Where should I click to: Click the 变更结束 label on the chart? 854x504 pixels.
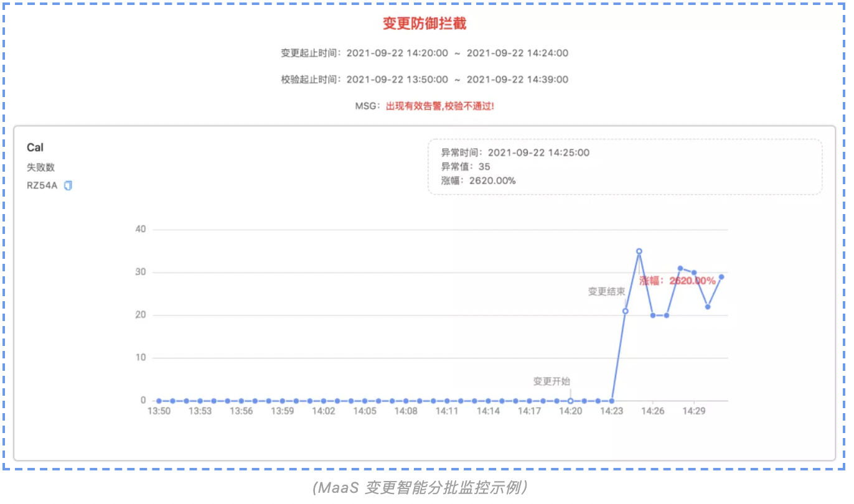pos(606,291)
